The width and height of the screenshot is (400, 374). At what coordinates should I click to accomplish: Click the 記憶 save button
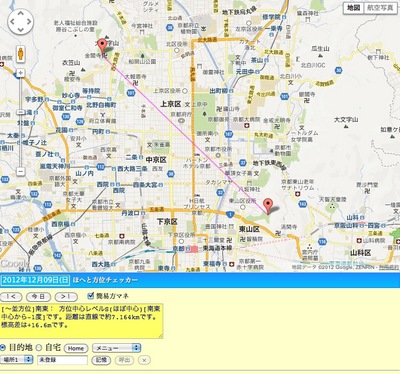click(101, 360)
